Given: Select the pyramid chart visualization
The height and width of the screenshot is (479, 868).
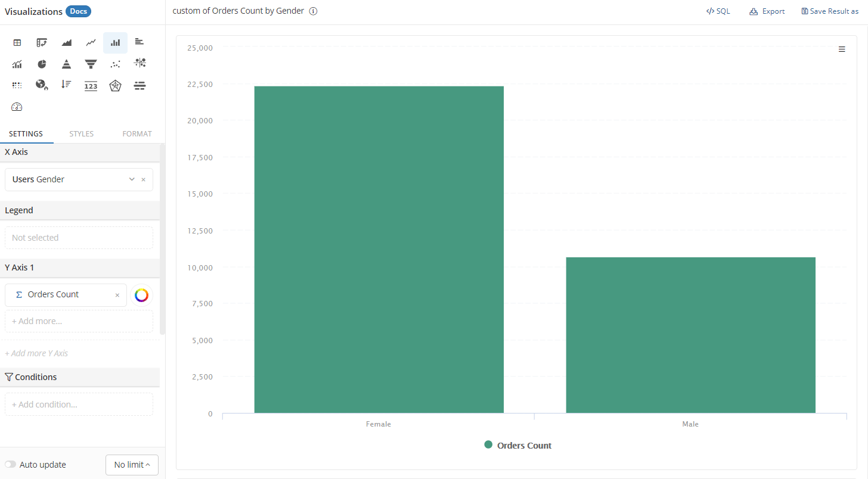Looking at the screenshot, I should 66,64.
